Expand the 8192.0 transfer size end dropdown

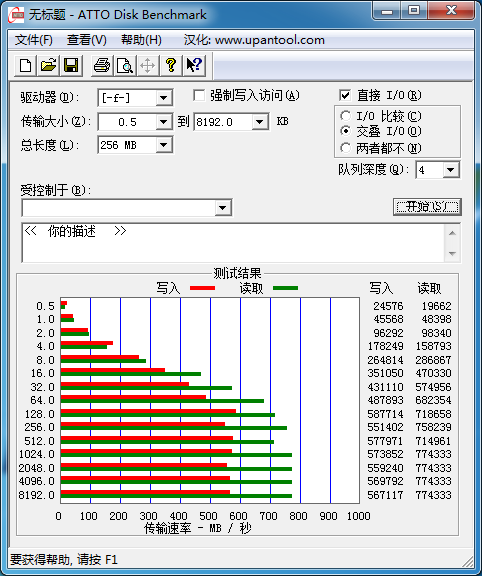pyautogui.click(x=260, y=122)
